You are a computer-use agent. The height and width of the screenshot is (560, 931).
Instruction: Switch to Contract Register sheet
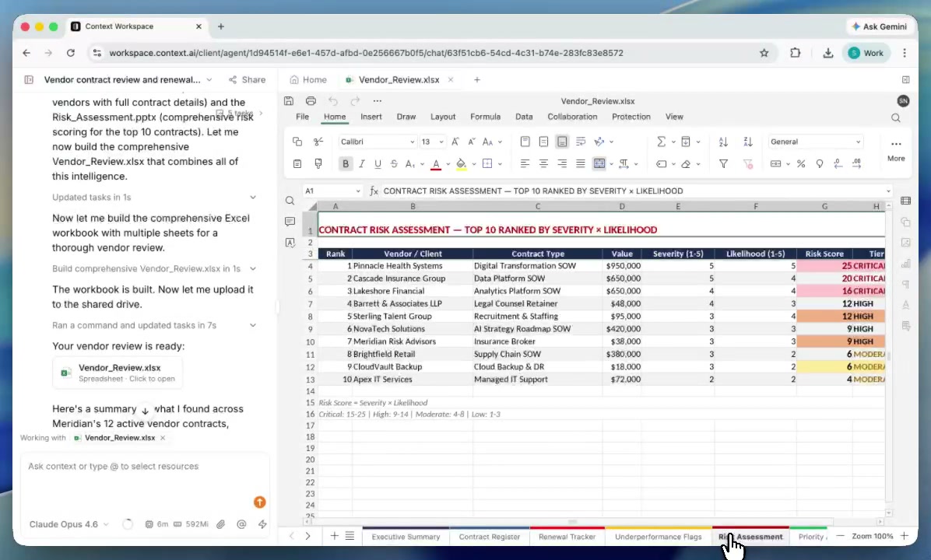[x=490, y=536]
